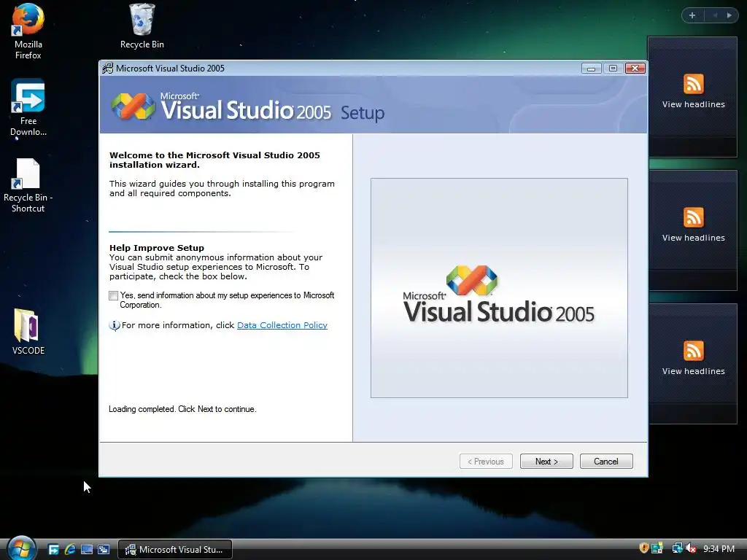Click the muted volume tray icon
Viewport: 747px width, 560px height.
[691, 548]
